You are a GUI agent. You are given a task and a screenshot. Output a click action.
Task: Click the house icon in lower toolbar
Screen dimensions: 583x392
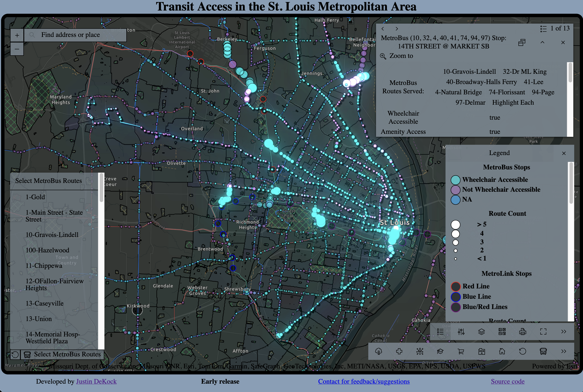502,351
